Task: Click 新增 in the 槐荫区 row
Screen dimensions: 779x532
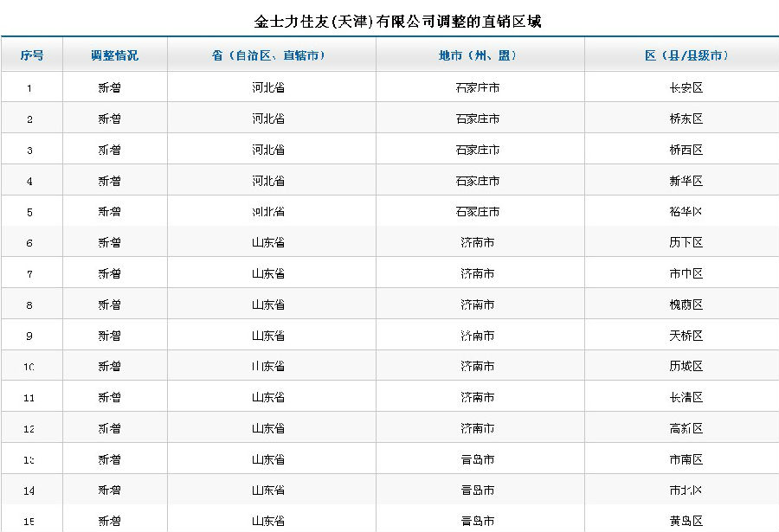Action: point(109,304)
